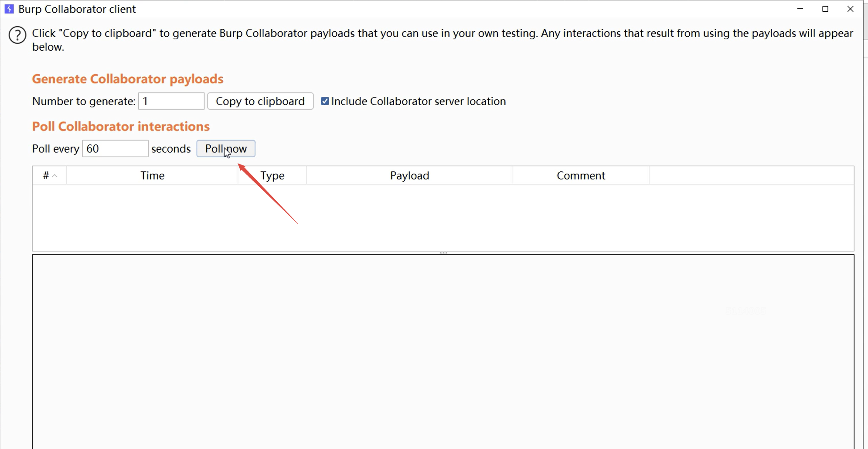Sort interactions by Payload column header
This screenshot has width=868, height=449.
point(409,175)
